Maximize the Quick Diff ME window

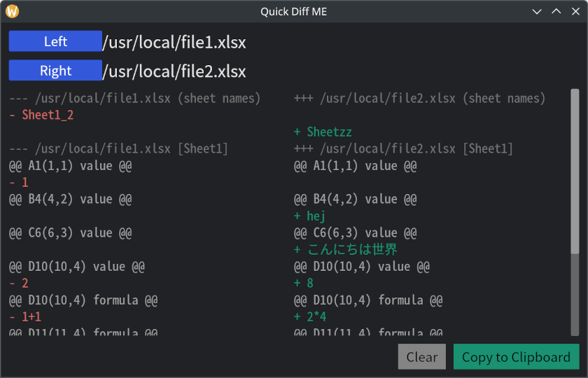pyautogui.click(x=556, y=11)
